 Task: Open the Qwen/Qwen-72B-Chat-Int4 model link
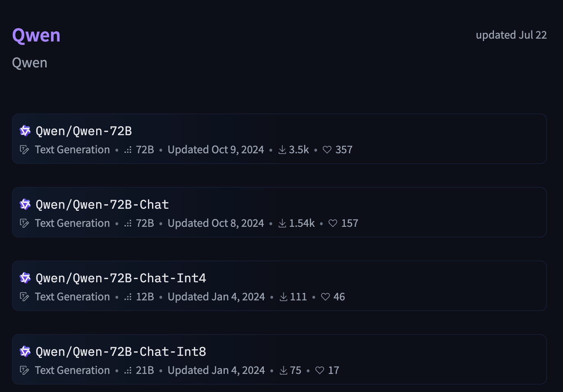pyautogui.click(x=121, y=278)
